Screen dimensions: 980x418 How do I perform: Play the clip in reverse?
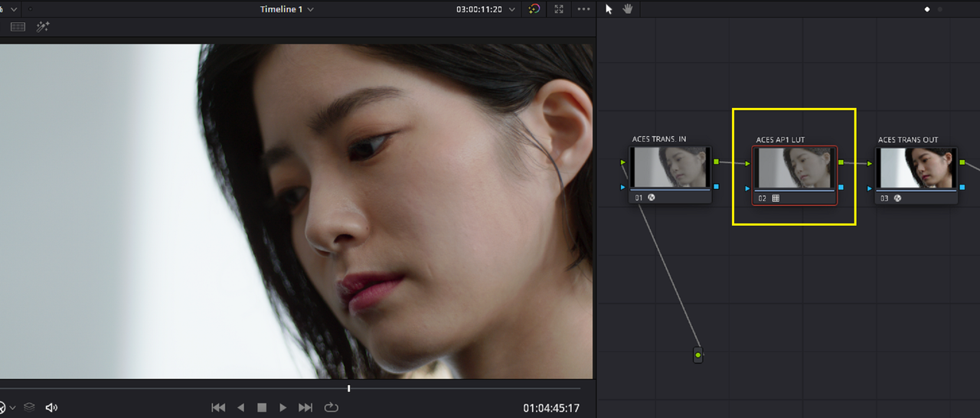240,408
